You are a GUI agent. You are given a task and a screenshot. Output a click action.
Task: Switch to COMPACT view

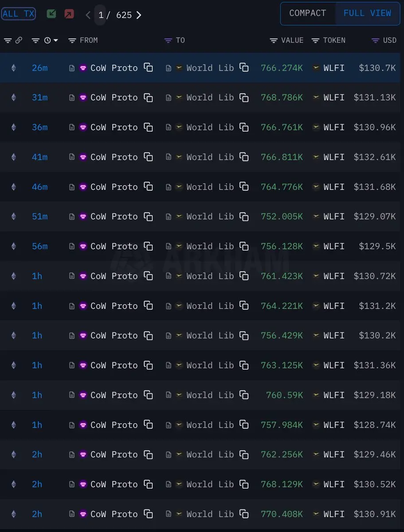(x=308, y=13)
